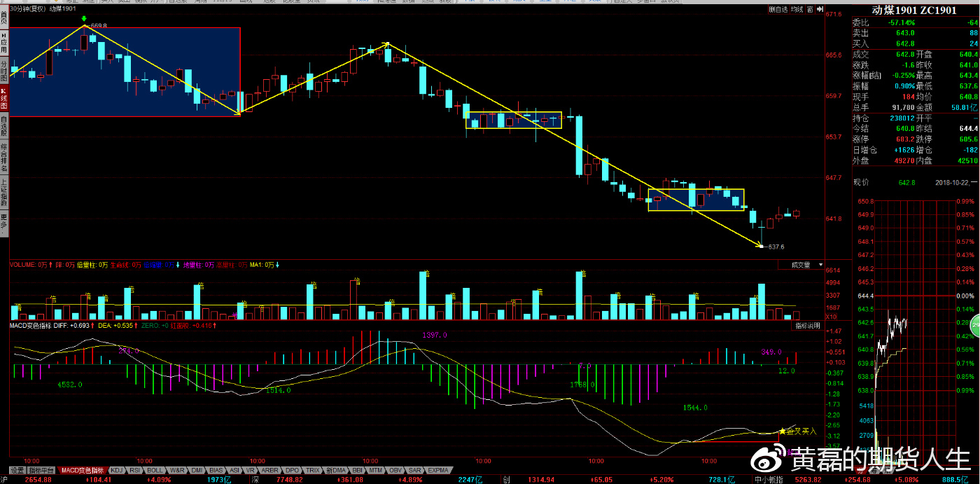Switch to the DMI indicator tab
Screen dimensions: 980x484
(197, 470)
